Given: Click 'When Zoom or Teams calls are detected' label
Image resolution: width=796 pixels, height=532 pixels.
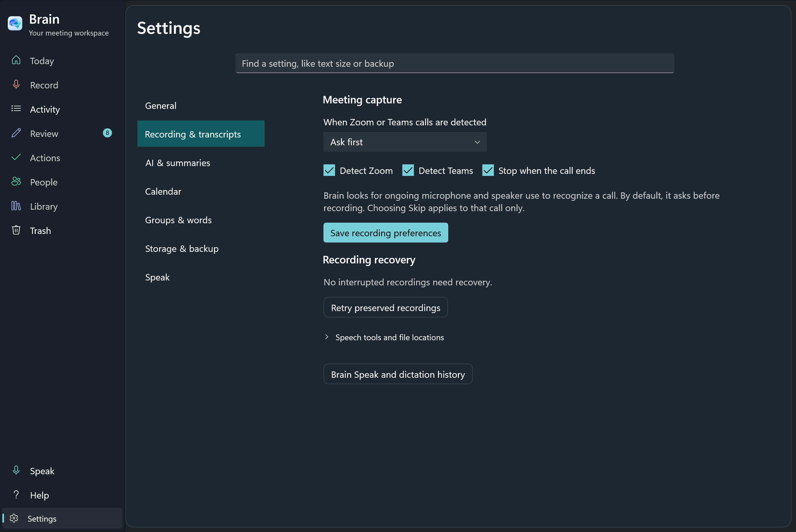Looking at the screenshot, I should click(x=405, y=122).
